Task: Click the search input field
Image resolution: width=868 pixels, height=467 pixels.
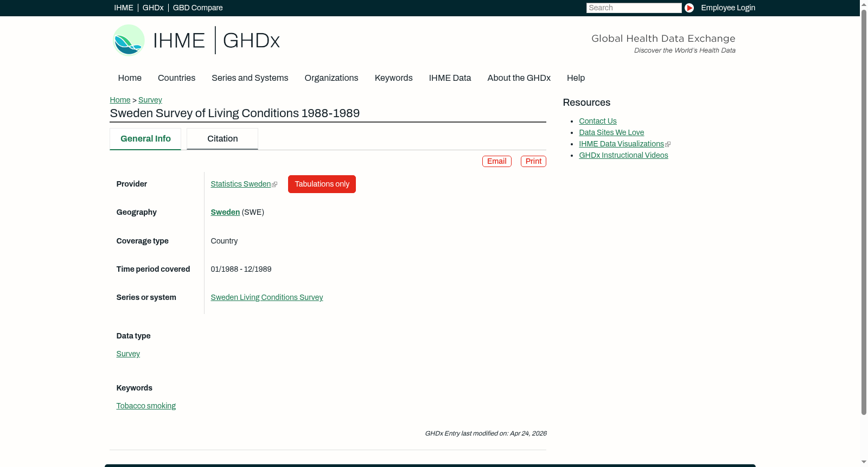Action: [x=634, y=8]
